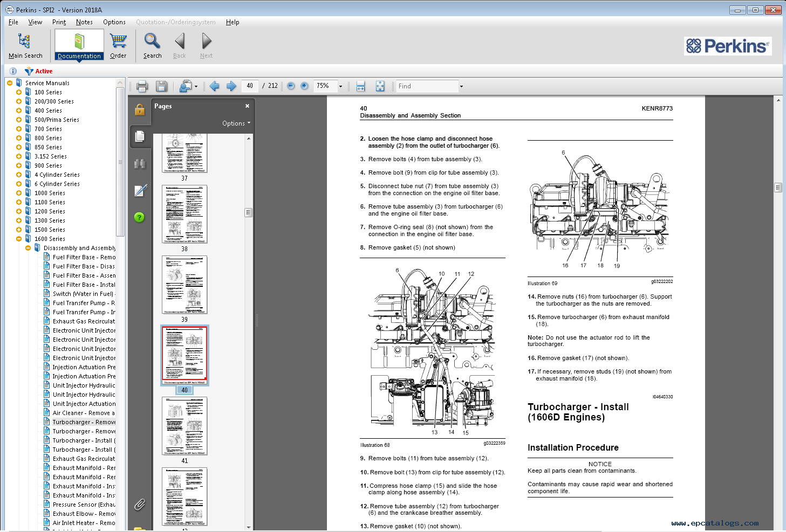The image size is (786, 532).
Task: Collapse the 1600 Series tree node
Action: (19, 239)
